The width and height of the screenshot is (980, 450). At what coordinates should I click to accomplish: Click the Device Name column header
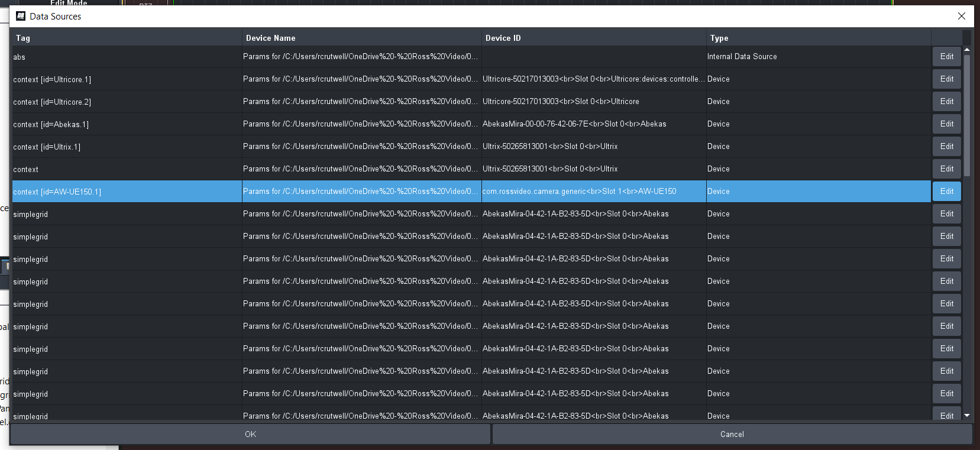coord(362,38)
